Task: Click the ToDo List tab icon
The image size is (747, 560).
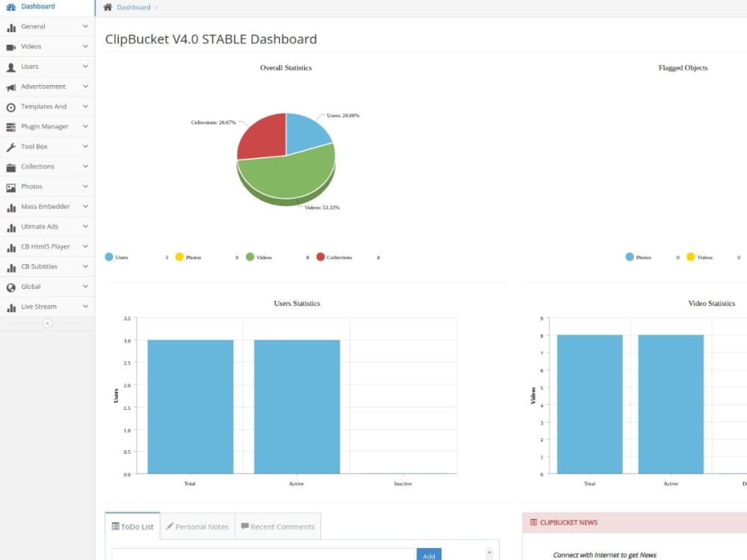Action: 115,526
